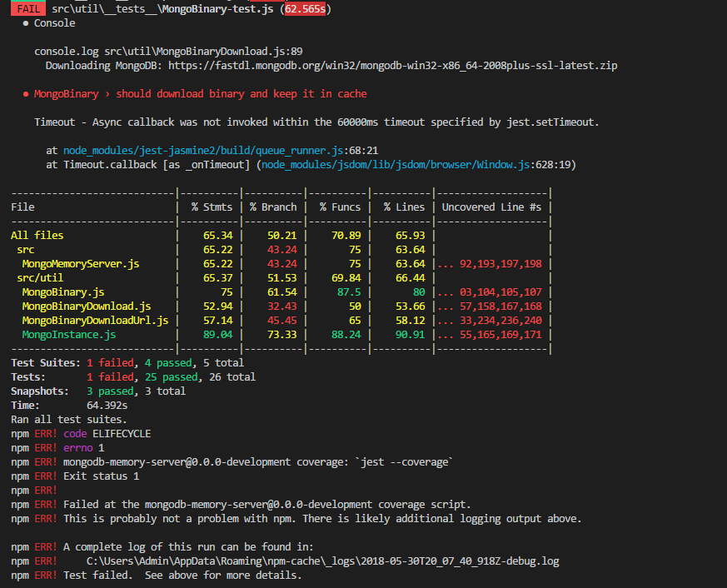
Task: Click the 89.04 stmts value for MongoInstance.js
Action: pyautogui.click(x=218, y=335)
